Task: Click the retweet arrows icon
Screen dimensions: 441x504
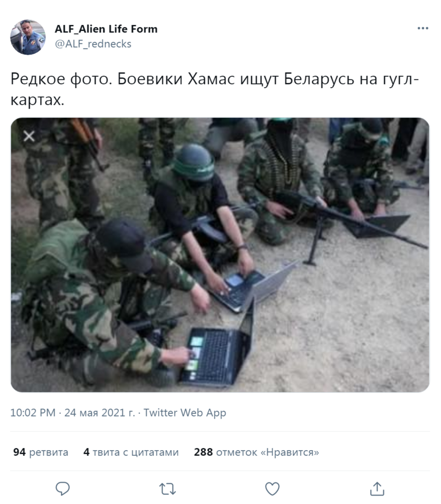Action: click(x=167, y=489)
